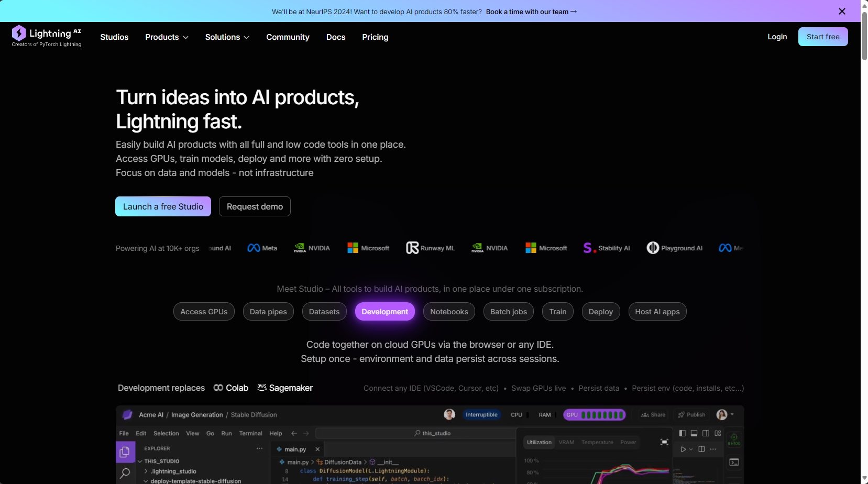Click the fullscreen icon in utilization panel

click(x=664, y=442)
